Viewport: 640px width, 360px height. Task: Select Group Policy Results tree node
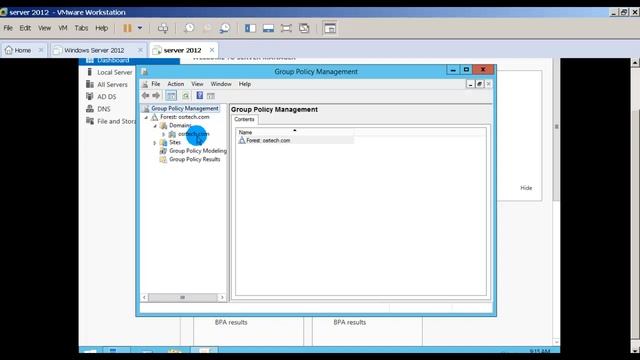coord(194,159)
